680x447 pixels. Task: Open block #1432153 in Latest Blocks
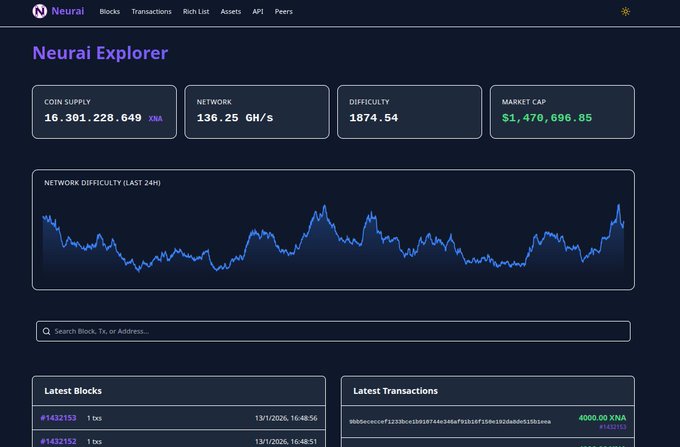(58, 418)
